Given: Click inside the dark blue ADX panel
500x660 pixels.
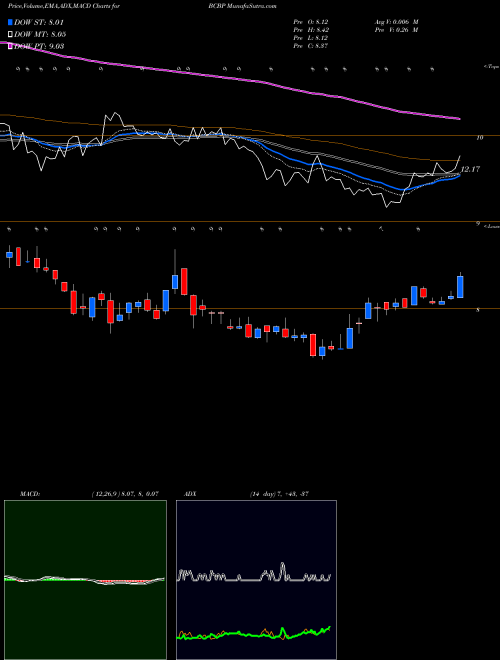Looking at the screenshot, I should [x=256, y=580].
